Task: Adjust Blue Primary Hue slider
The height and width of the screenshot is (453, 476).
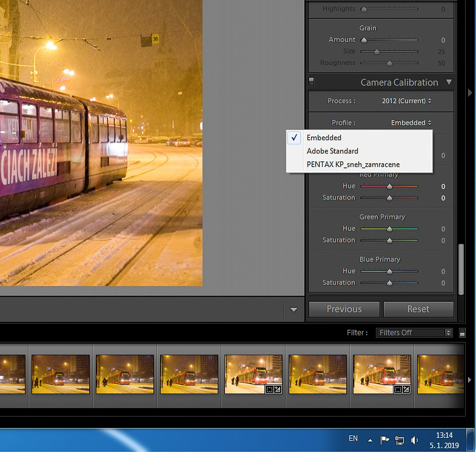Action: [389, 271]
